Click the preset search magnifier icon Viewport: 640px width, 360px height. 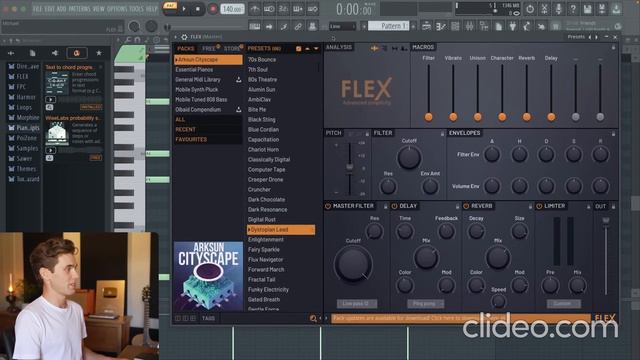coord(313,318)
